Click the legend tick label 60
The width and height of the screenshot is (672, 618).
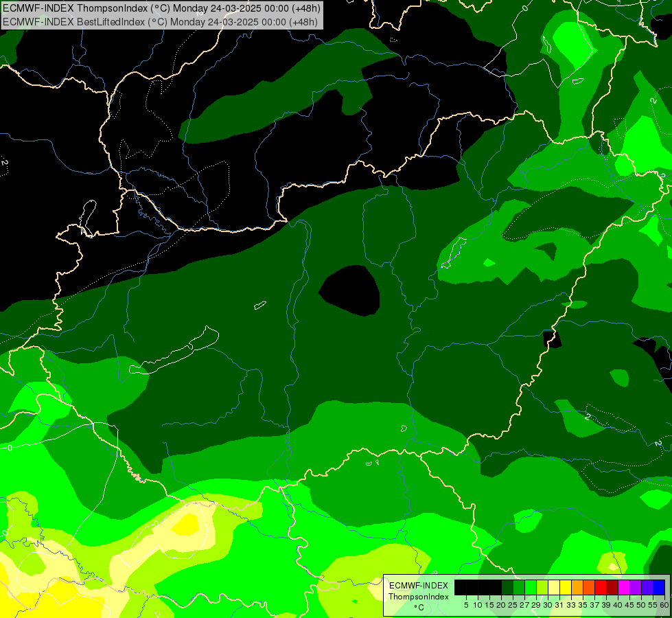click(664, 605)
